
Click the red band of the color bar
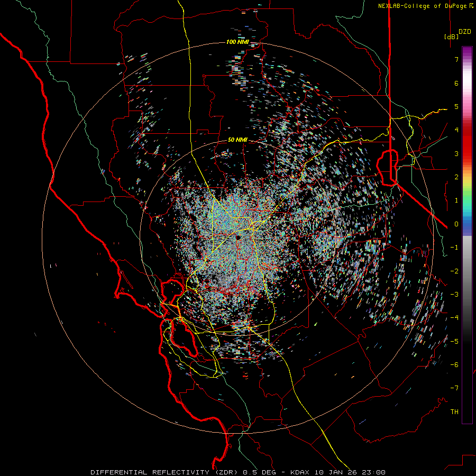pos(467,143)
